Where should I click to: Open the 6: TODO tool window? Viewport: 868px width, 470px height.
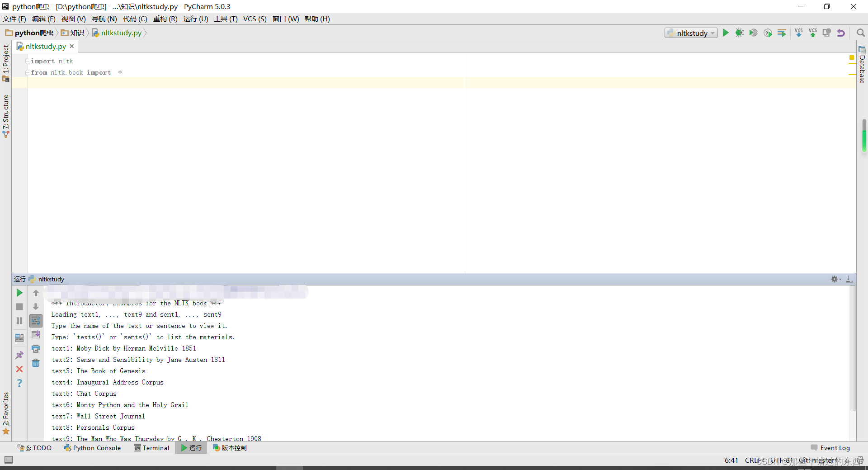coord(35,448)
